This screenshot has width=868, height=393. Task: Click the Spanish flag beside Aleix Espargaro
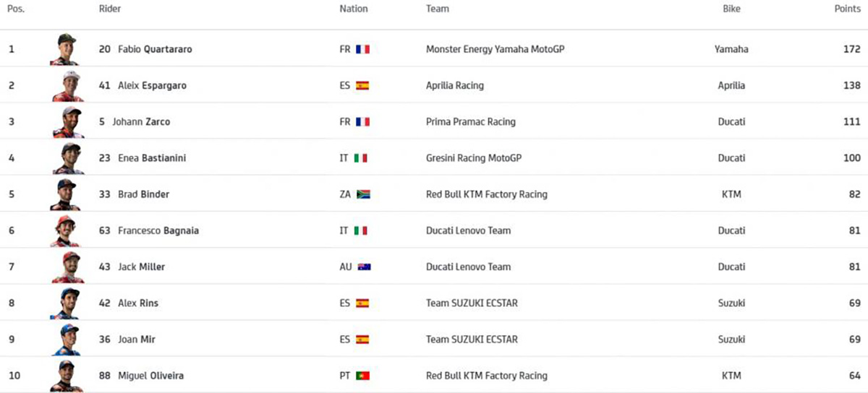pyautogui.click(x=362, y=86)
